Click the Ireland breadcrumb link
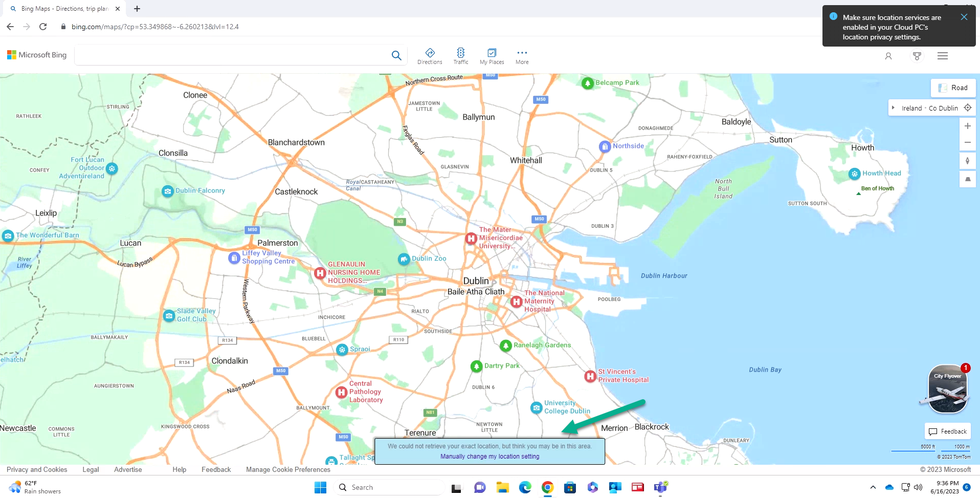The image size is (980, 498). pyautogui.click(x=911, y=109)
